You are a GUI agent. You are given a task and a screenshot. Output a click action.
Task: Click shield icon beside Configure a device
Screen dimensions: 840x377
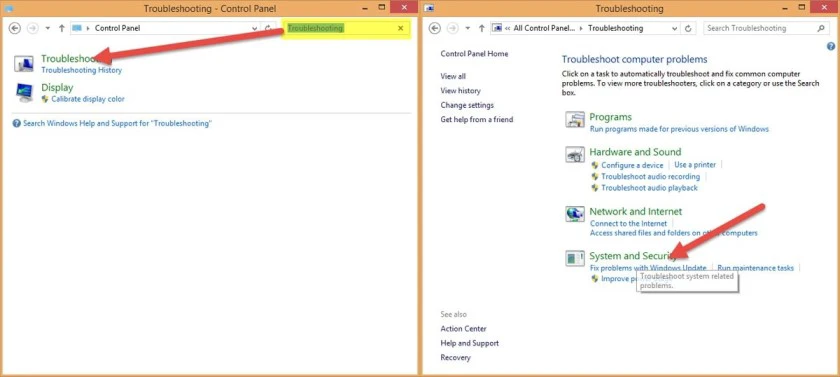pyautogui.click(x=595, y=165)
